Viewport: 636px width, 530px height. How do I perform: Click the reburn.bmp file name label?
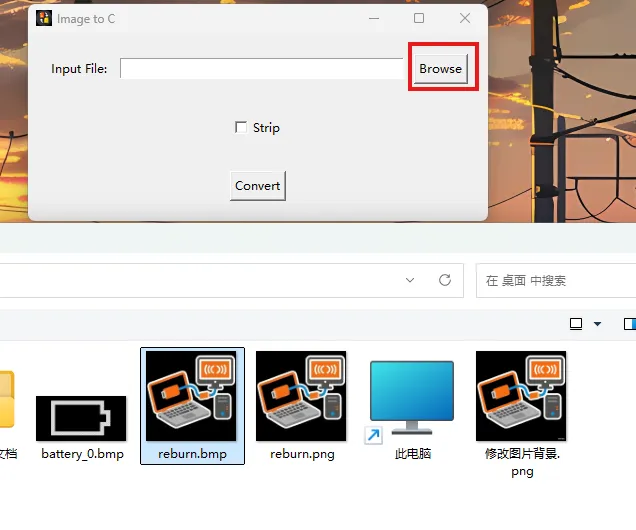point(192,454)
